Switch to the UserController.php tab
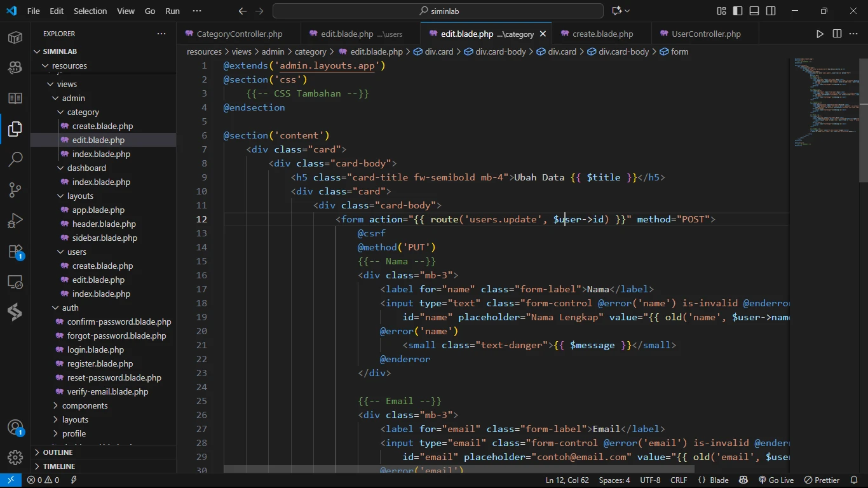 (705, 34)
